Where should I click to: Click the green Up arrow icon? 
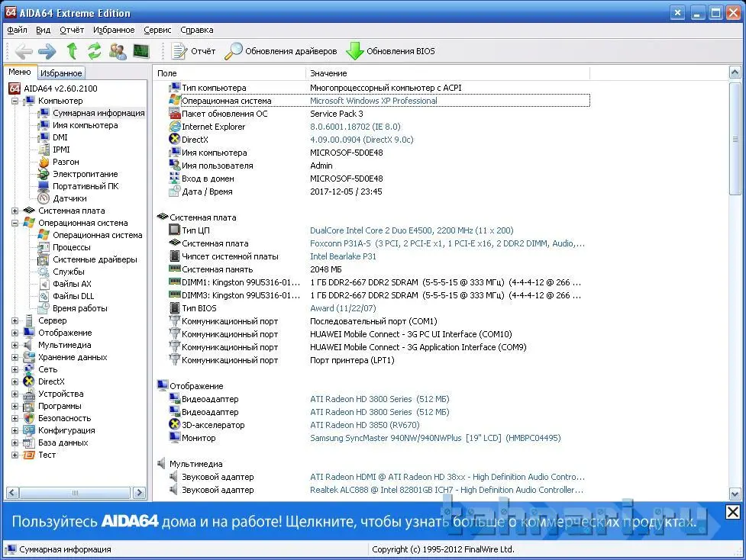(x=72, y=51)
